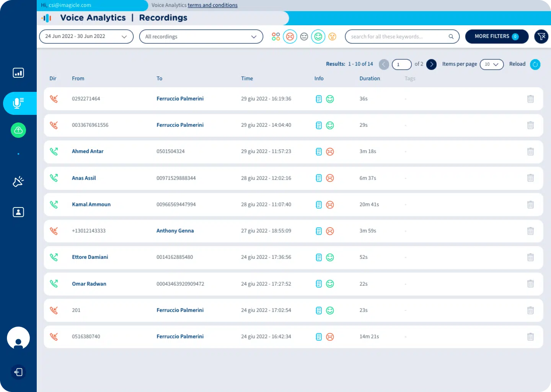Open the terms and conditions link

212,5
